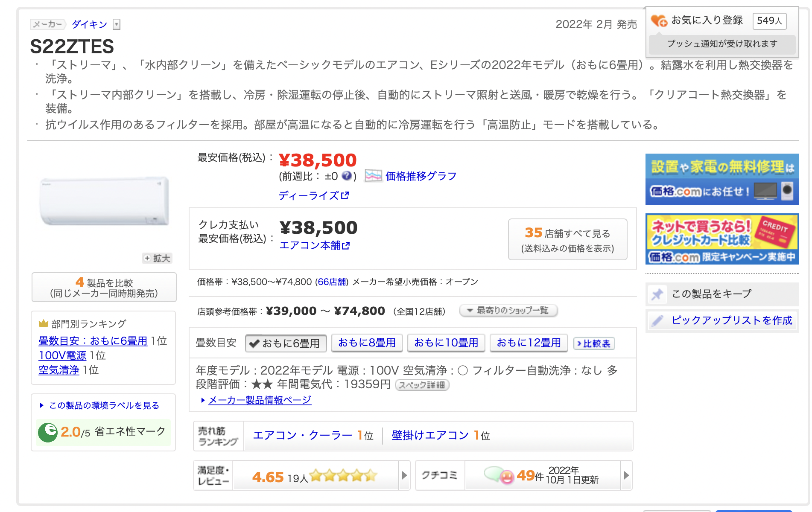This screenshot has height=512, width=812.
Task: Click the heart favorite registration icon
Action: click(x=659, y=20)
